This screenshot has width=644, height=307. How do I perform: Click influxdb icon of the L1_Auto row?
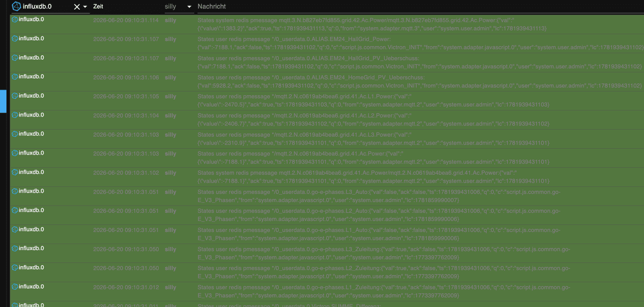(x=14, y=230)
